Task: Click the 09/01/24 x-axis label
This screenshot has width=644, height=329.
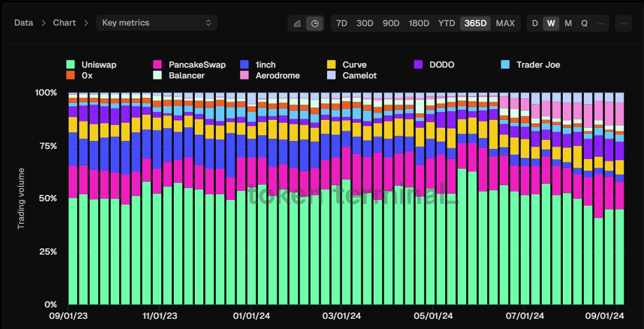Action: (x=605, y=316)
